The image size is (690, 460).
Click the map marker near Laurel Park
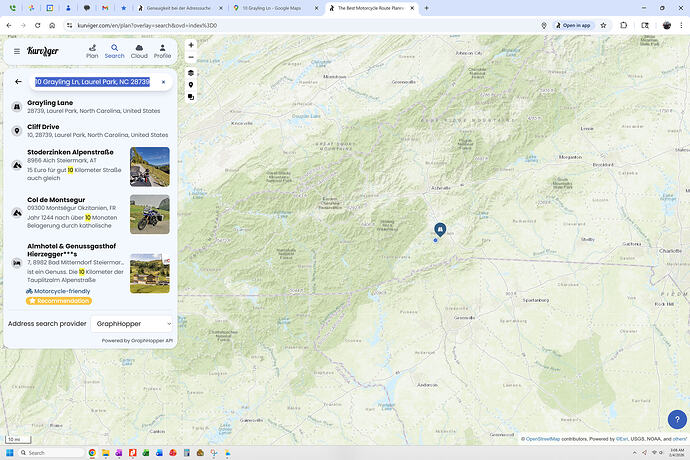[x=439, y=229]
